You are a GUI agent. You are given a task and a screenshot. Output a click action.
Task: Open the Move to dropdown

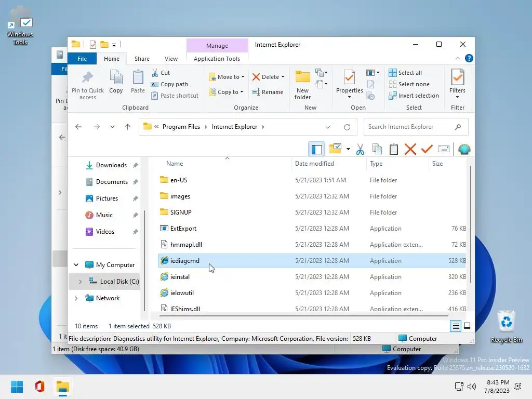point(227,77)
